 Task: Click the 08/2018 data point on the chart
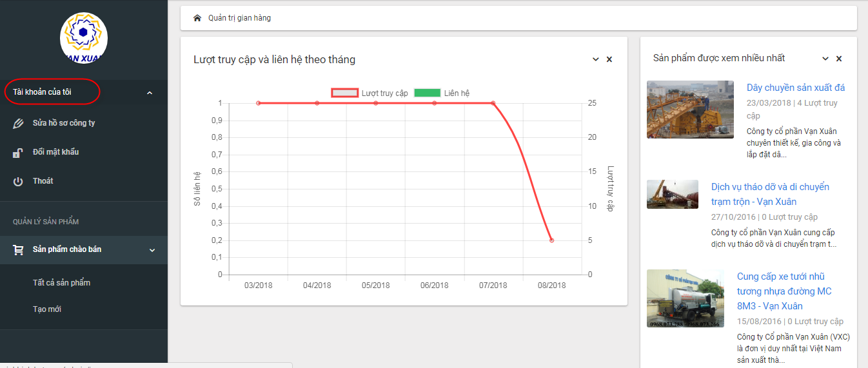pyautogui.click(x=551, y=240)
